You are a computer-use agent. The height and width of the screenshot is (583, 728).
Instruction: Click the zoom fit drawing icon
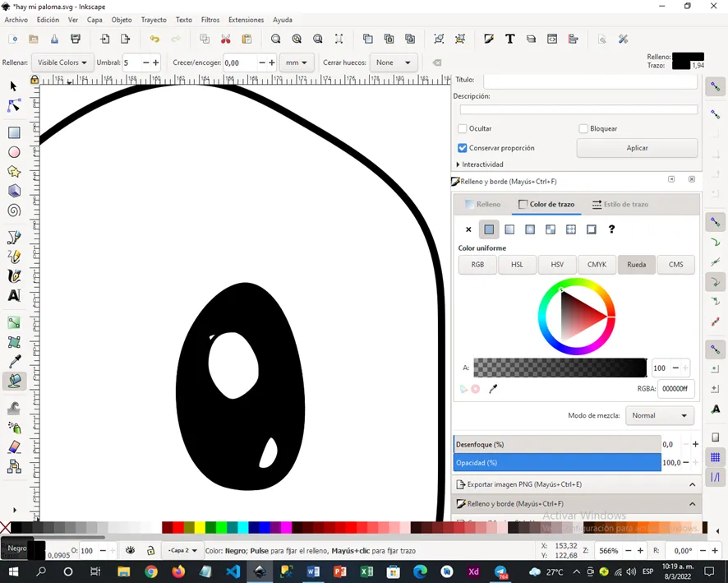point(297,39)
